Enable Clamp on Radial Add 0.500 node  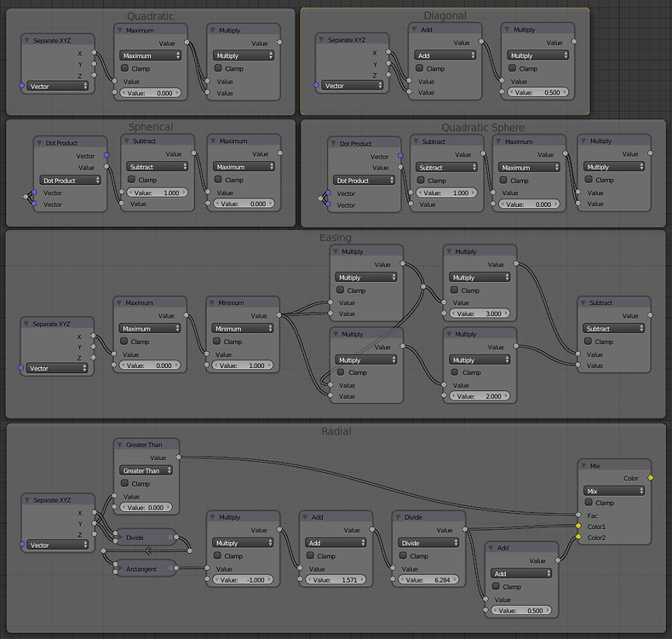[496, 586]
